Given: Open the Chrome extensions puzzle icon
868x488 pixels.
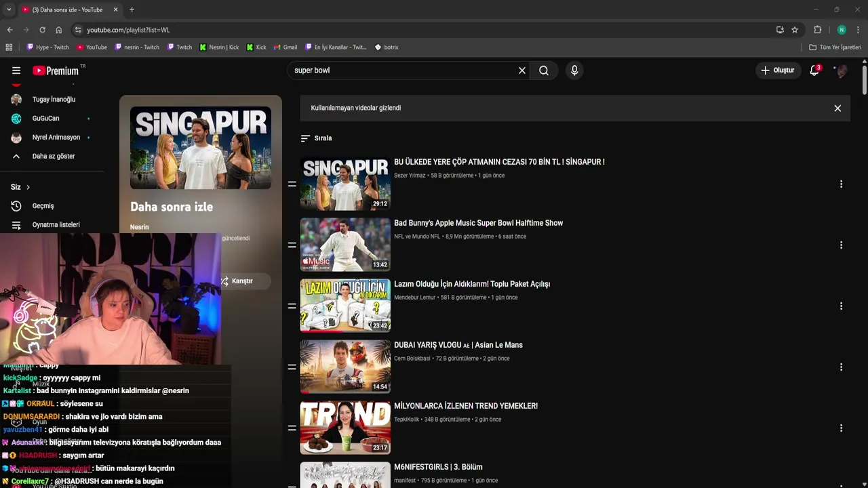Looking at the screenshot, I should 818,30.
